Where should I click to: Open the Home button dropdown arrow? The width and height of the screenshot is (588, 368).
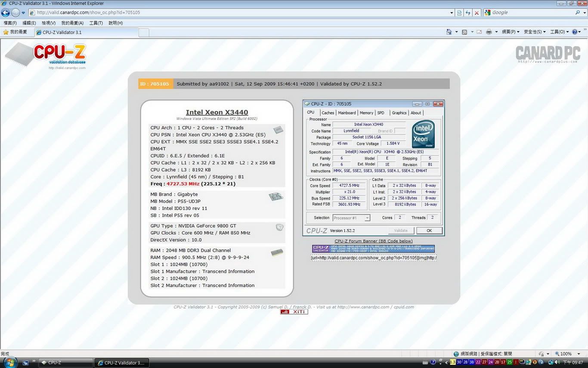(456, 32)
